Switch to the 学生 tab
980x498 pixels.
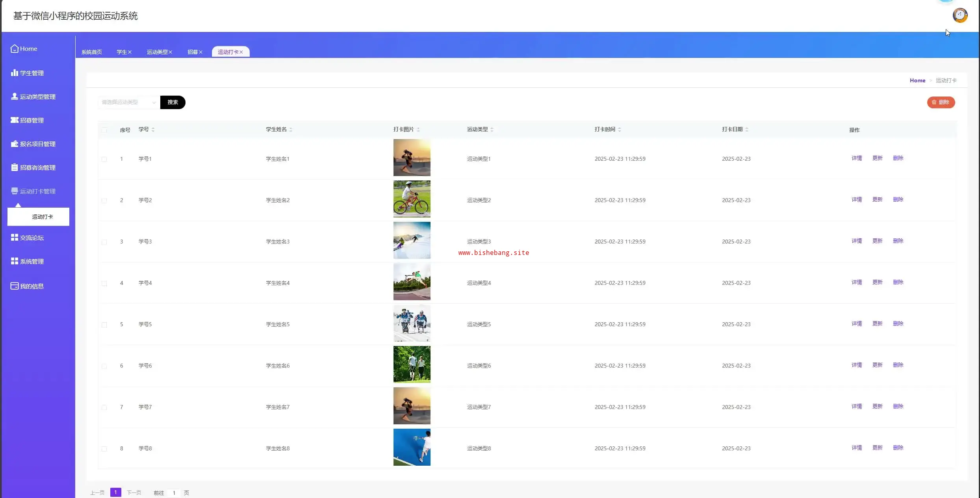coord(122,52)
